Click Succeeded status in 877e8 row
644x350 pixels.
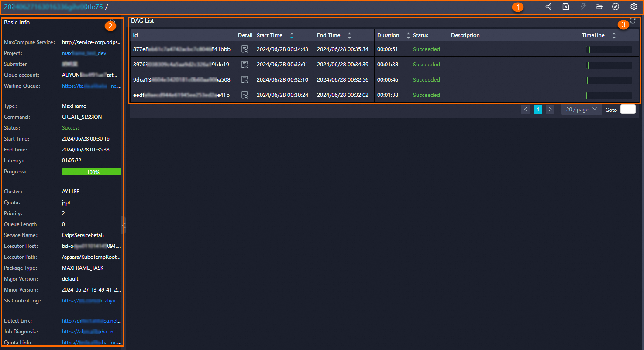coord(427,49)
